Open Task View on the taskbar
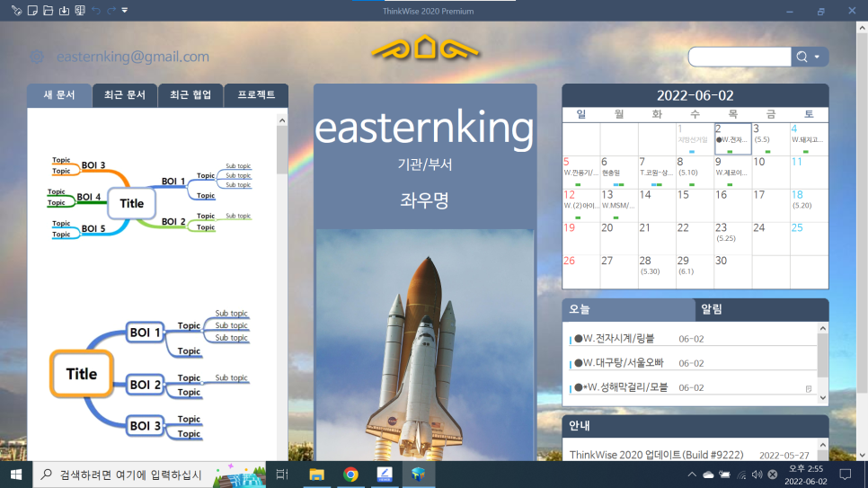 pos(282,475)
